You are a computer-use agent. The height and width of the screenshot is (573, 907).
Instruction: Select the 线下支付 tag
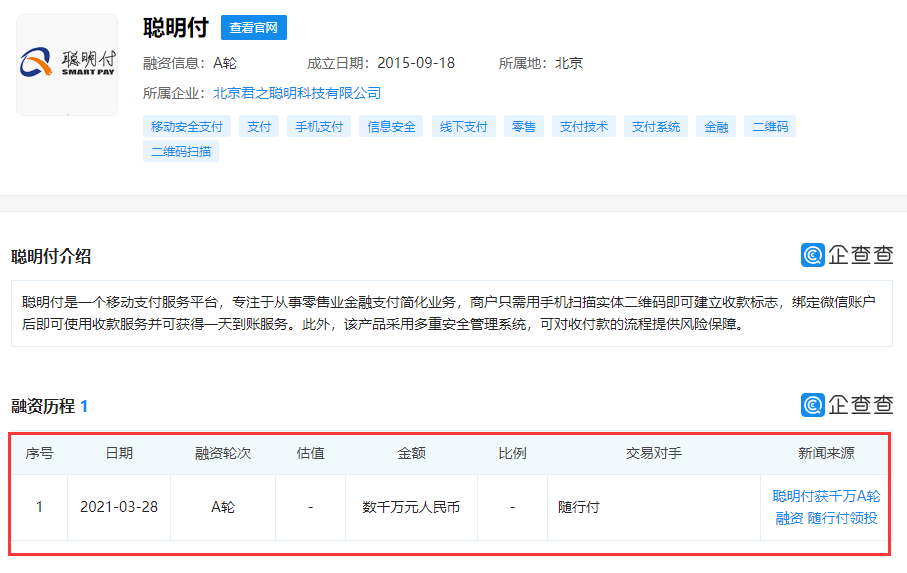[x=463, y=127]
